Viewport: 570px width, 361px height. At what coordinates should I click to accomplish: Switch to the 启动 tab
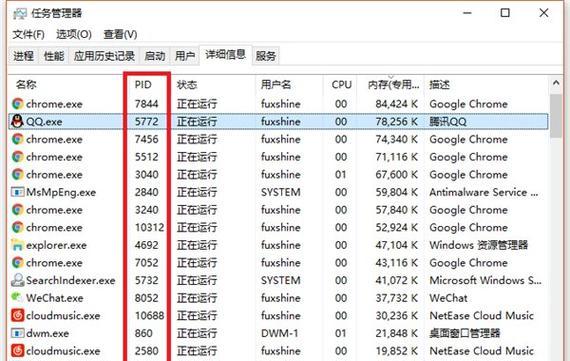[x=155, y=56]
